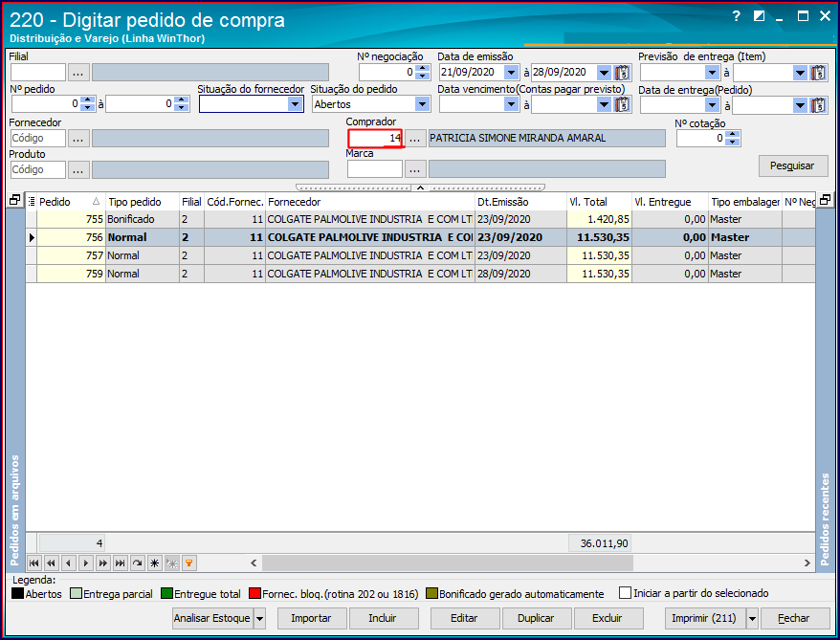The image size is (840, 640).
Task: Open Filial lookup ellipsis button
Action: pos(78,73)
